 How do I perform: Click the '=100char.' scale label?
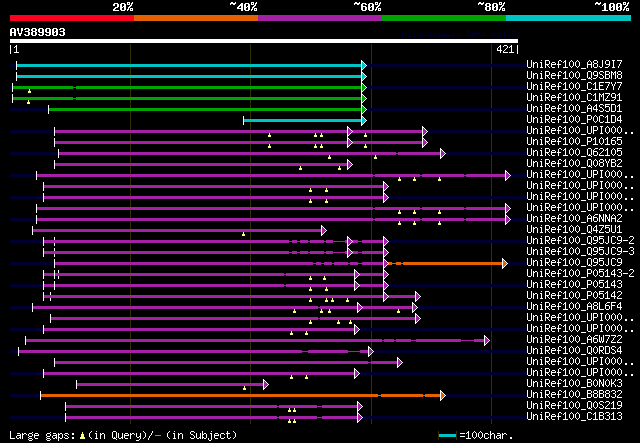(x=486, y=436)
